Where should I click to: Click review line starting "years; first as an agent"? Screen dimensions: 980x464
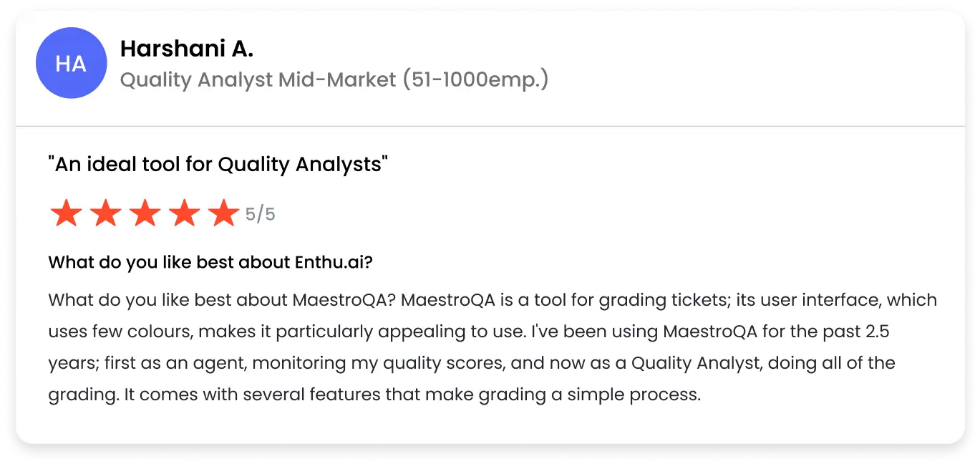472,363
